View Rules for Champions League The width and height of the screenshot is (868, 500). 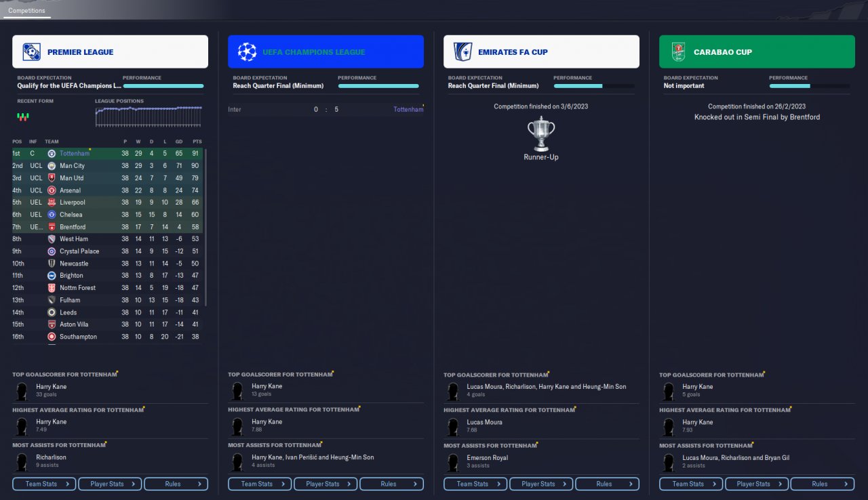tap(391, 484)
